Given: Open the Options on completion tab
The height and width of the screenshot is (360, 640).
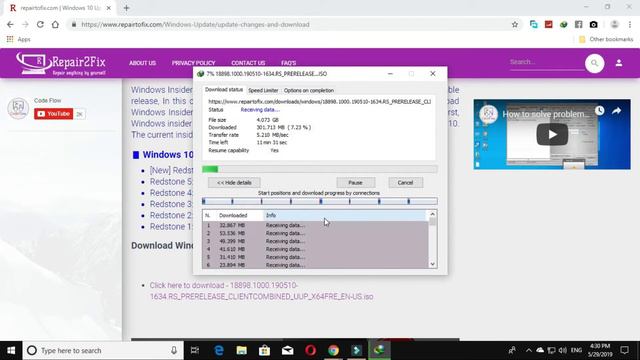Looking at the screenshot, I should (309, 90).
